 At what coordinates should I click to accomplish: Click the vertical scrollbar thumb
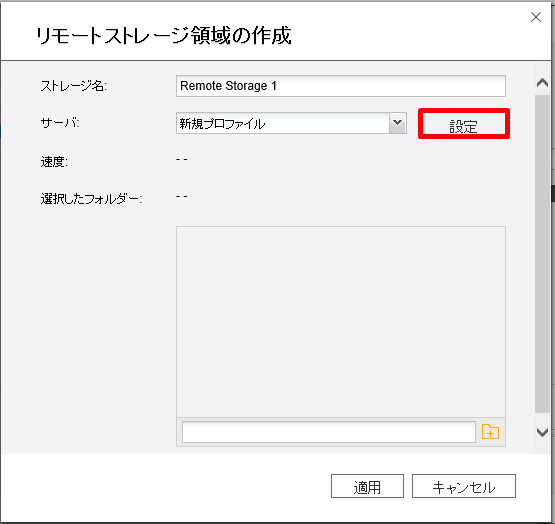pyautogui.click(x=542, y=254)
